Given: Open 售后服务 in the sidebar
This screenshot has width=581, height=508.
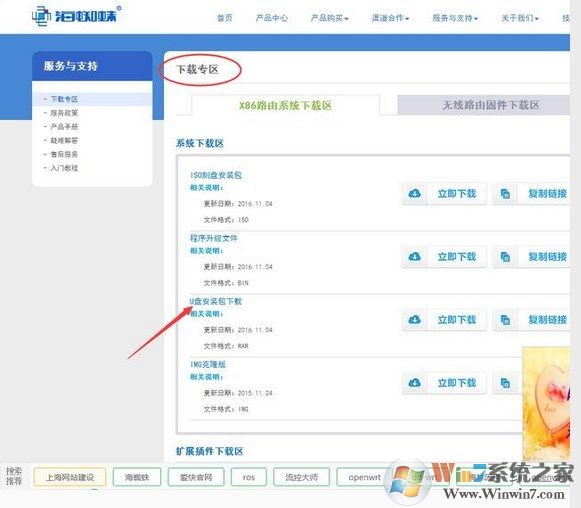Looking at the screenshot, I should (64, 154).
